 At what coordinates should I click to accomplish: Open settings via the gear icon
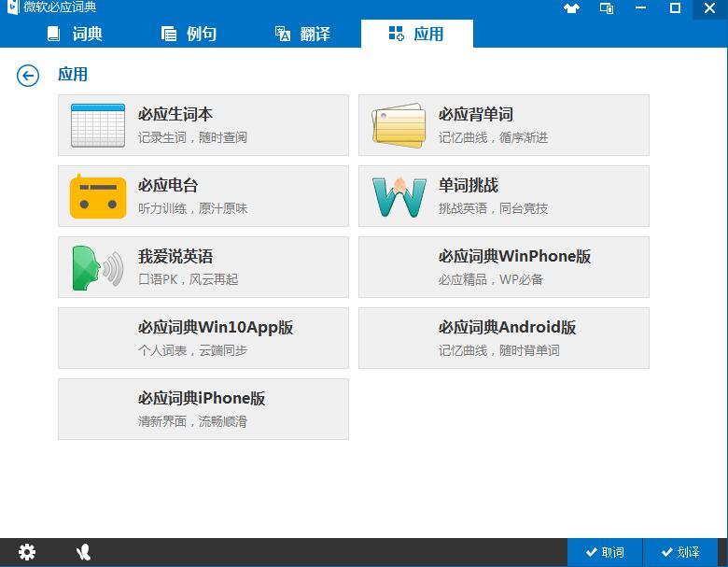tap(27, 552)
